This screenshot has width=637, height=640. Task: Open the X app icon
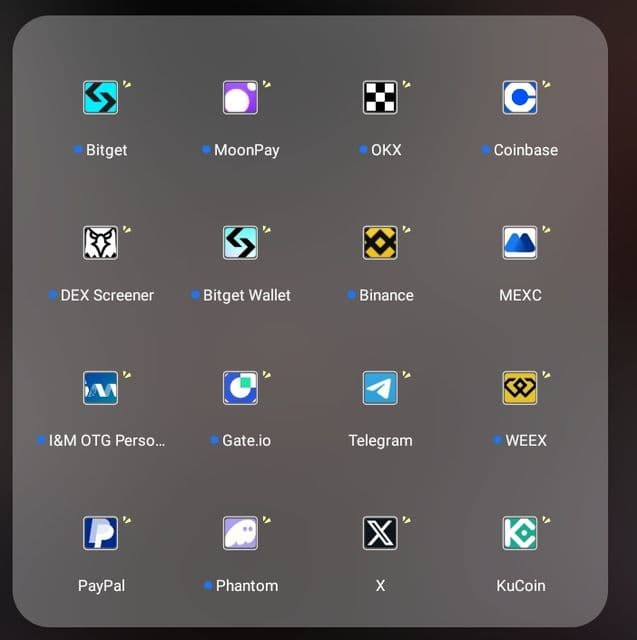tap(380, 533)
